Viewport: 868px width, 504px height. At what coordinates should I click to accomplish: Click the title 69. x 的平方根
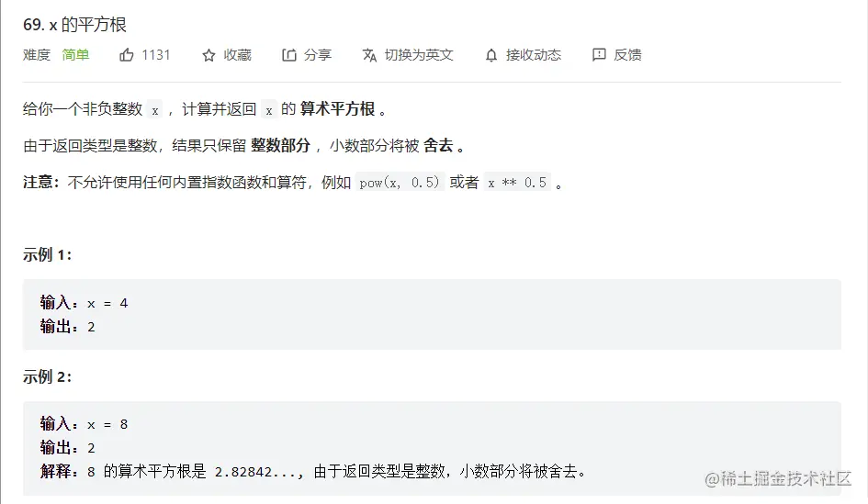click(74, 25)
